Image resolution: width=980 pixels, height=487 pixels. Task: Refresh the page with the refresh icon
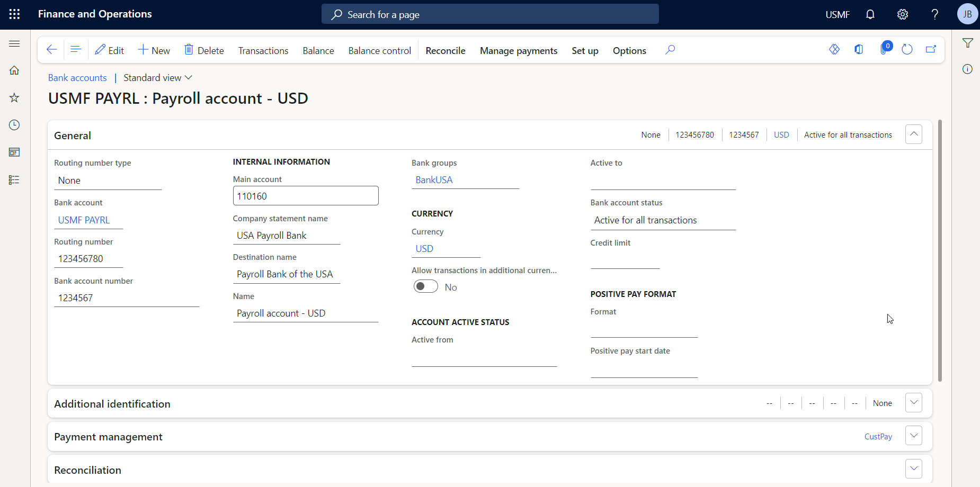pyautogui.click(x=907, y=49)
